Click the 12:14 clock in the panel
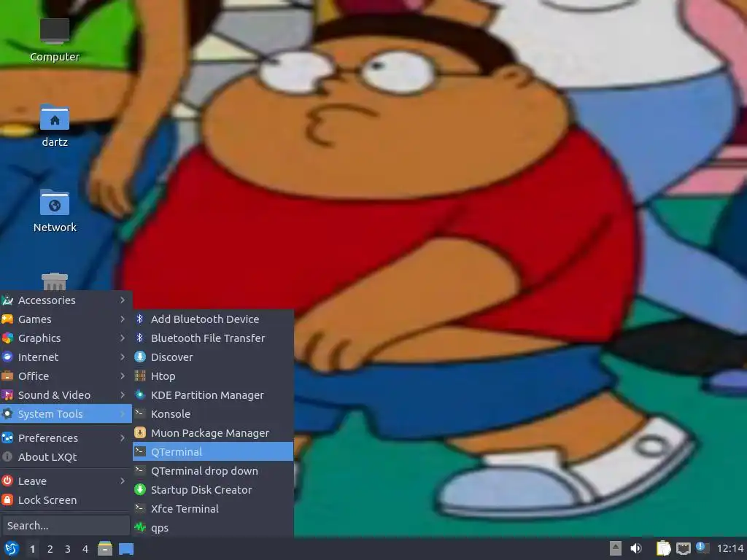 729,548
